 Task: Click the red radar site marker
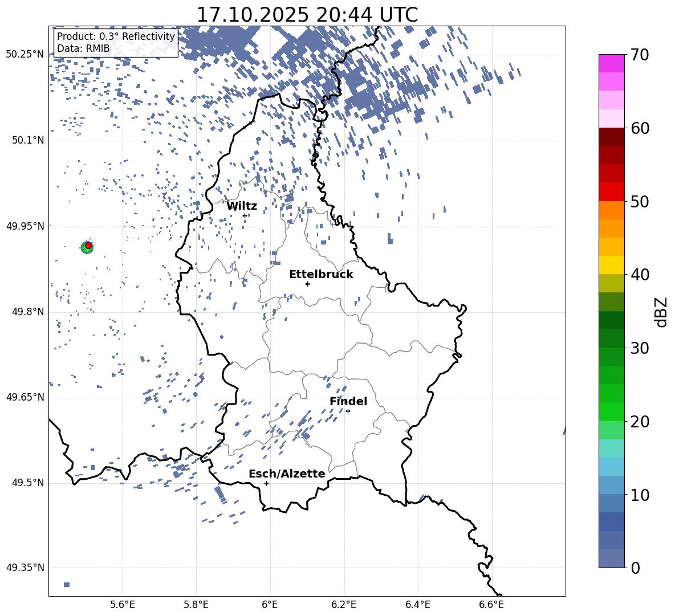pos(88,246)
